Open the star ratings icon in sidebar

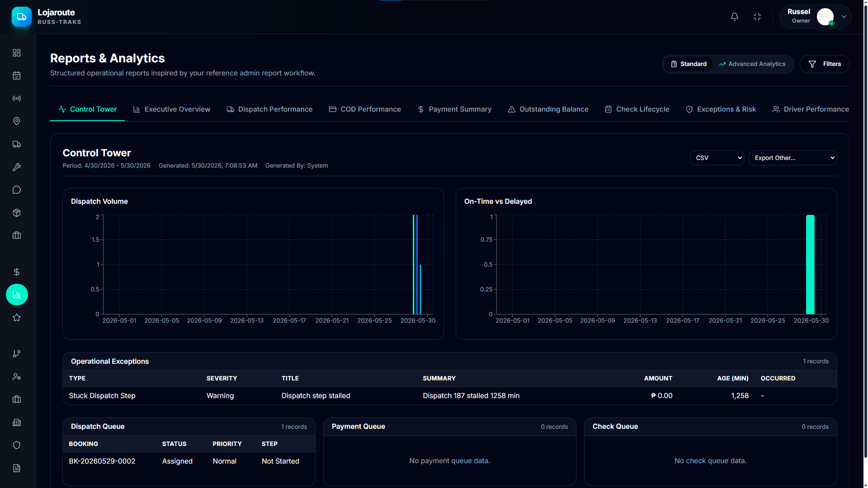click(17, 318)
